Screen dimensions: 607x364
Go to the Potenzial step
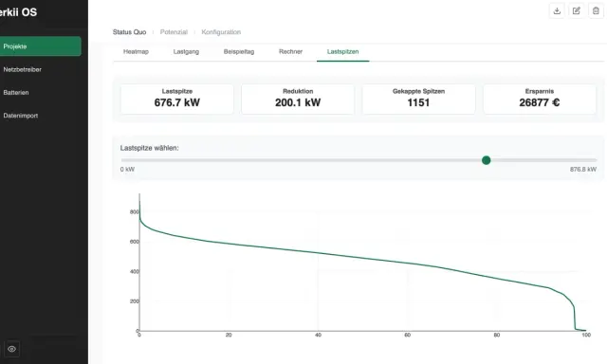[174, 32]
